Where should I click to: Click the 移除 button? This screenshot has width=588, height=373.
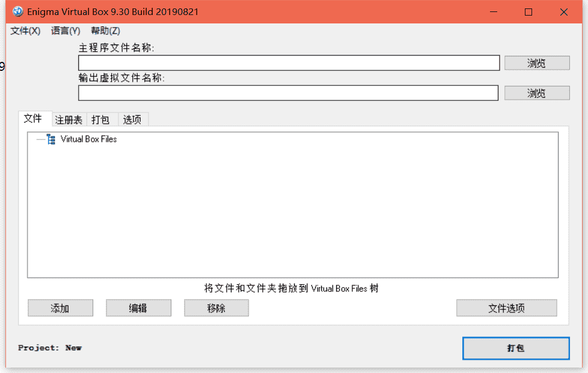point(216,308)
